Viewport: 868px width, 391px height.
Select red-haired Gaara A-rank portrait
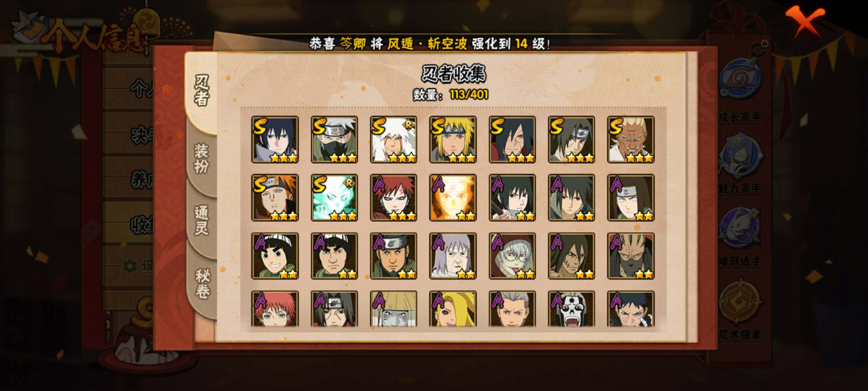coord(393,198)
